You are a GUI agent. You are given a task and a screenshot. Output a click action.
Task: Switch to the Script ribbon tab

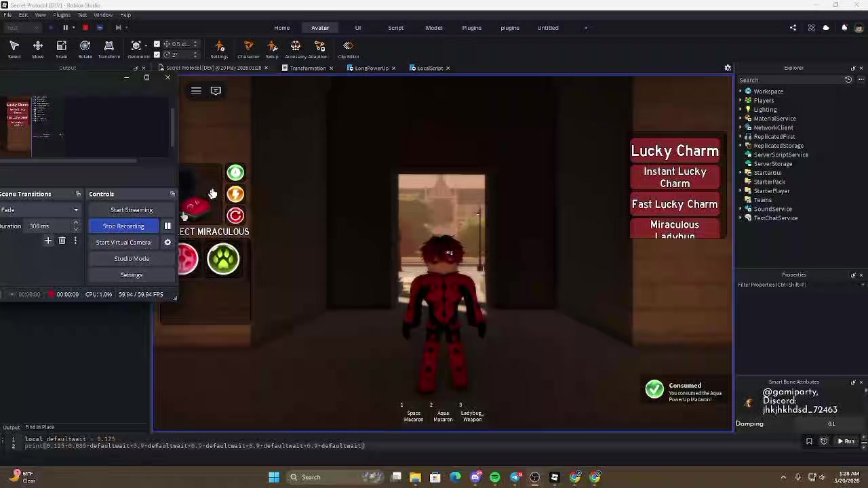point(396,28)
